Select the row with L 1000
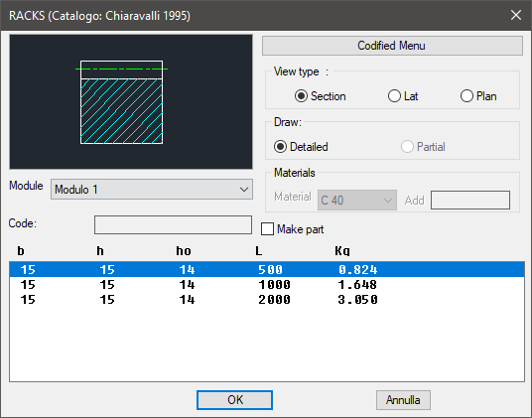This screenshot has width=532, height=418. pos(267,284)
